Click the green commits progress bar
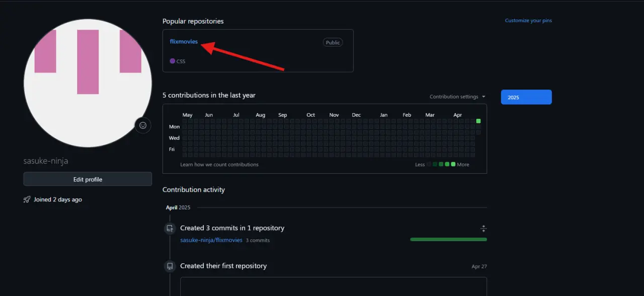 pyautogui.click(x=449, y=240)
